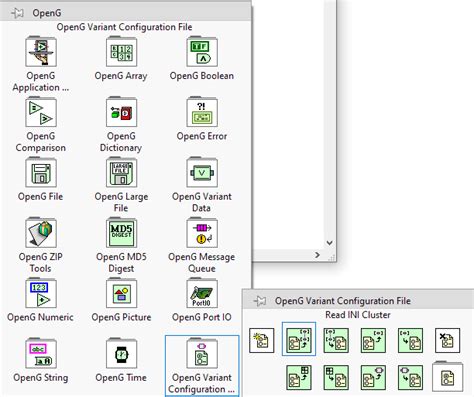The image size is (474, 397).
Task: Select the write INI cluster VI icon
Action: (336, 340)
